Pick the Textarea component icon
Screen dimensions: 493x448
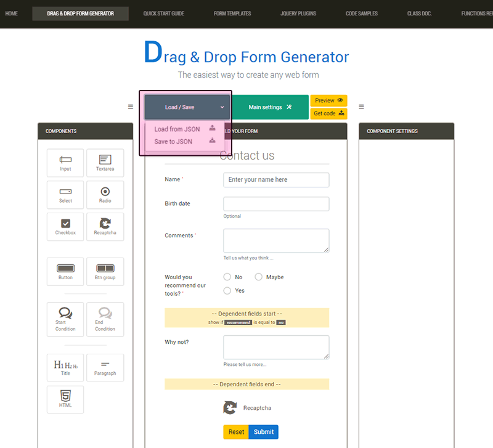105,163
